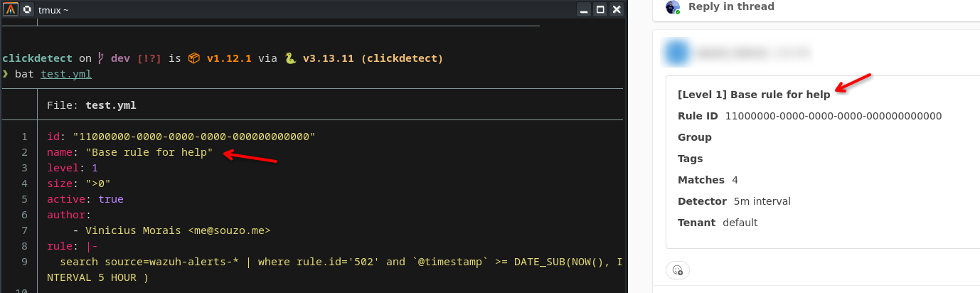This screenshot has width=980, height=293.
Task: Click the blurred sender avatar in message
Action: [676, 52]
